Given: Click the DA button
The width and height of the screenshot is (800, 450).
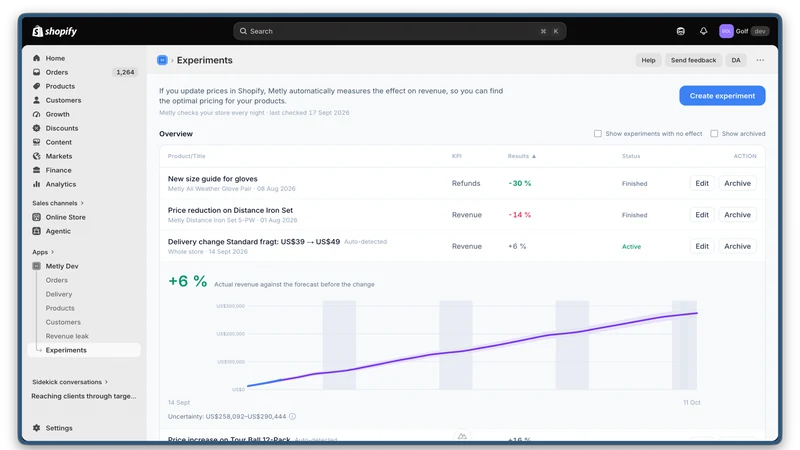Looking at the screenshot, I should point(736,60).
